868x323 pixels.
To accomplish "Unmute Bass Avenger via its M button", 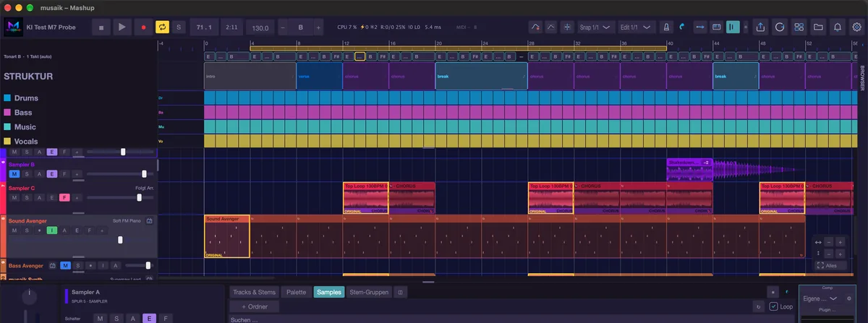I will click(65, 266).
